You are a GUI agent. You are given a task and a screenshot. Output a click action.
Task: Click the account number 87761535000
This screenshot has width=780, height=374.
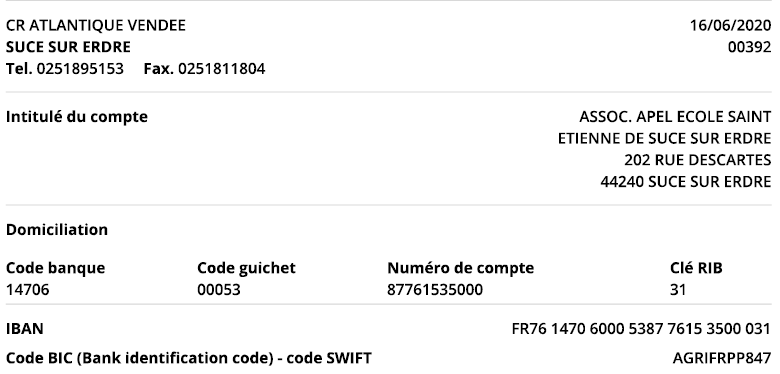(435, 290)
